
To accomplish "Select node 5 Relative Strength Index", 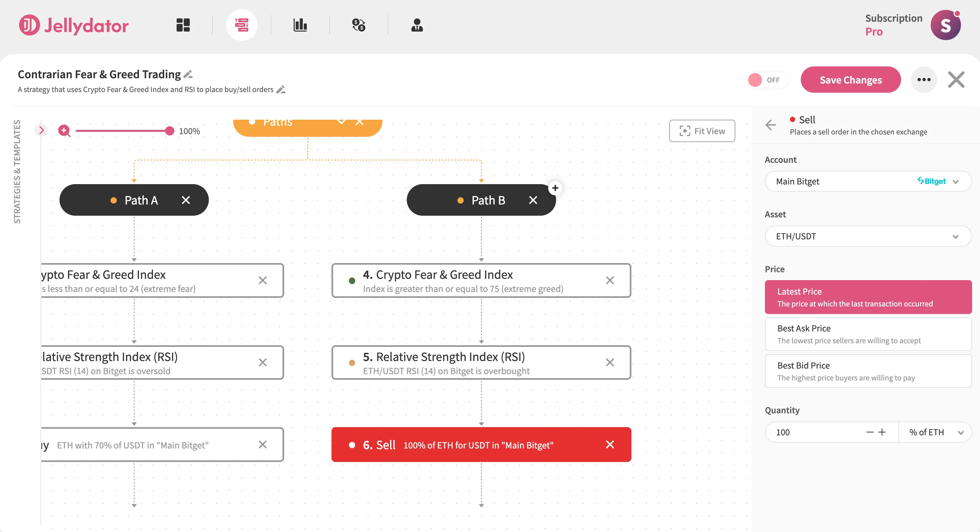I will click(481, 362).
